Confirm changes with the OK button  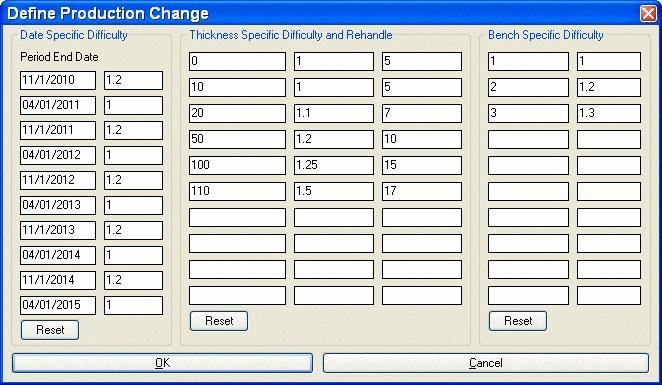coord(163,363)
